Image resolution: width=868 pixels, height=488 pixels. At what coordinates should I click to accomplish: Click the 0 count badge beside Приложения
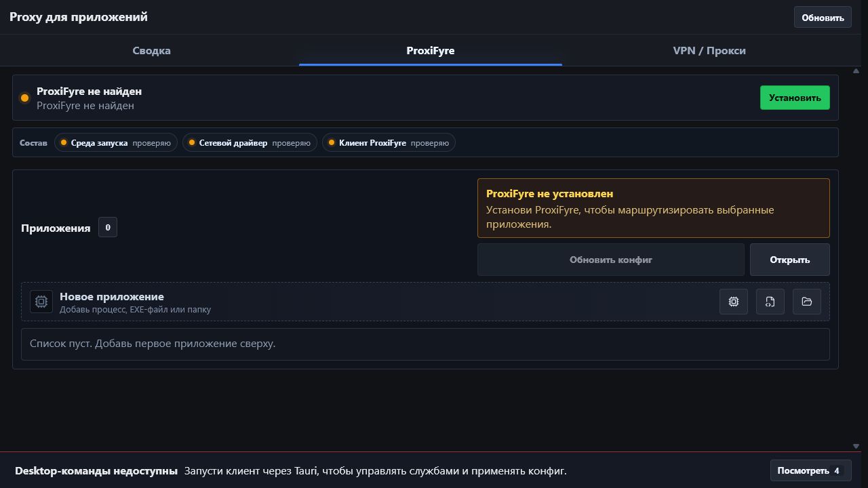click(x=108, y=227)
